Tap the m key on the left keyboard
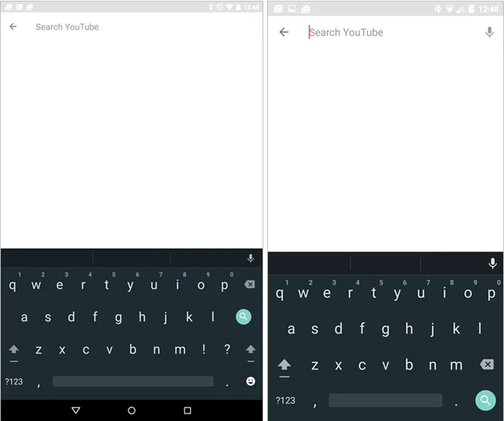 180,349
